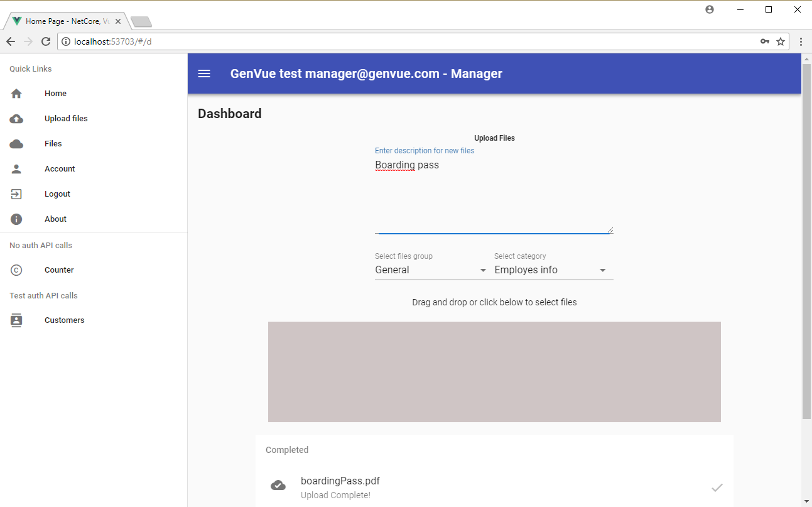Click the Account person icon

[16, 169]
